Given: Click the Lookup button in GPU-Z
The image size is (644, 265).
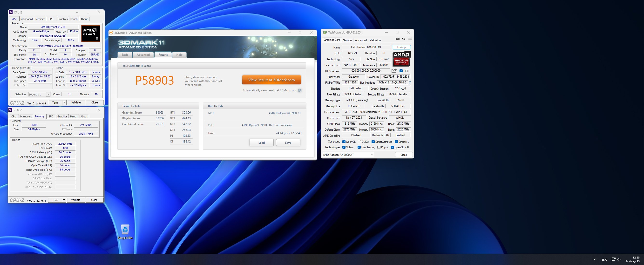Looking at the screenshot, I should coord(401,47).
